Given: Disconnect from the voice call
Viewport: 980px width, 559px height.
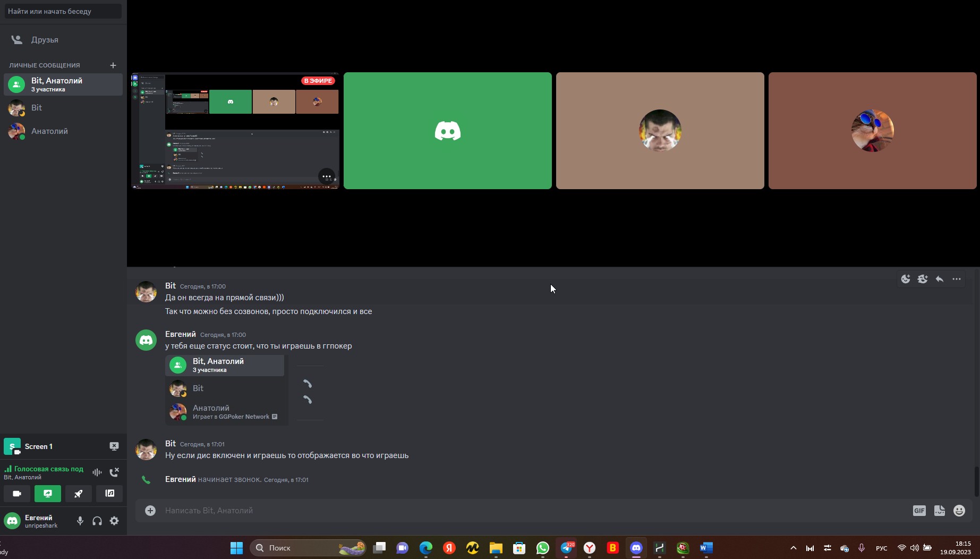Looking at the screenshot, I should point(114,472).
